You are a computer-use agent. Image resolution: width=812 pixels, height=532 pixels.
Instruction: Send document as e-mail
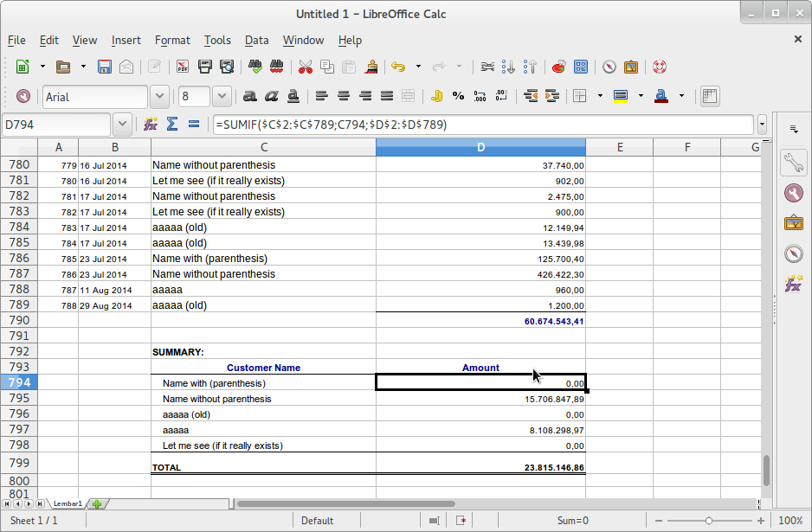pos(126,67)
